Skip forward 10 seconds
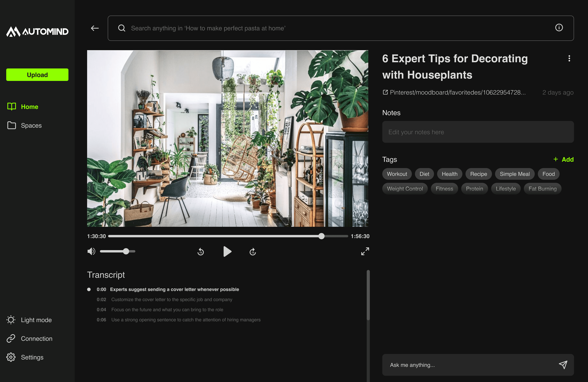The image size is (588, 382). point(253,252)
